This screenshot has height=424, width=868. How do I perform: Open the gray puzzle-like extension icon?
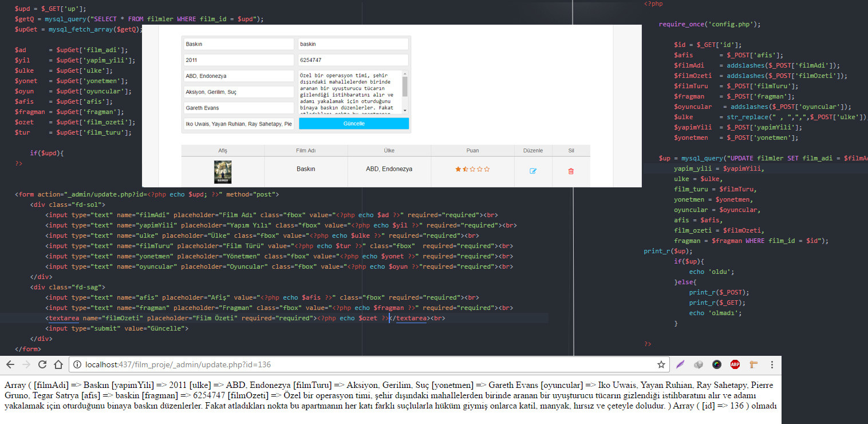point(699,364)
